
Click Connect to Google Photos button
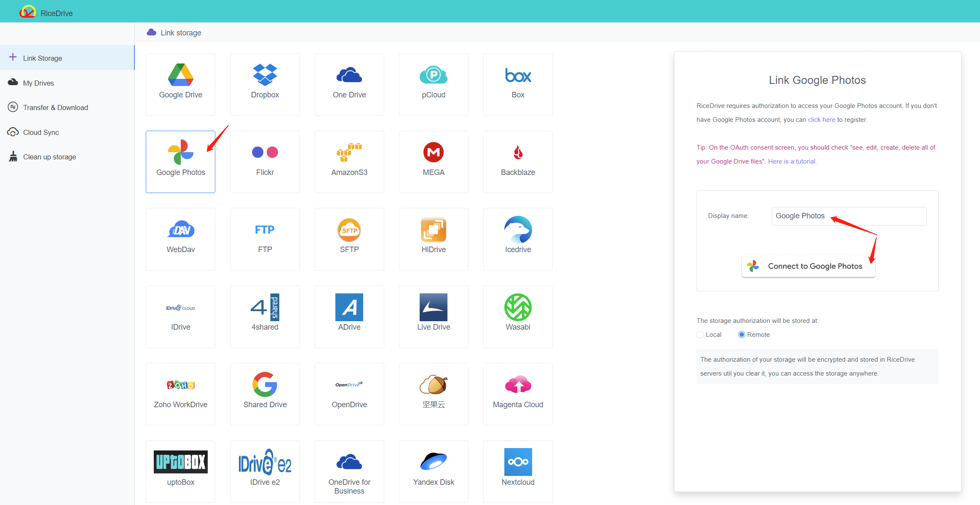click(809, 266)
